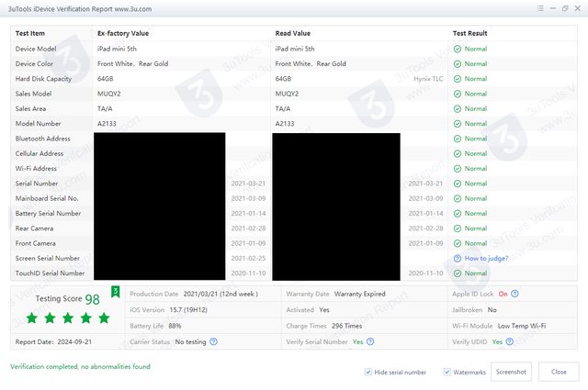Toggle the Watermarks checkbox
588x390 pixels.
coord(447,372)
